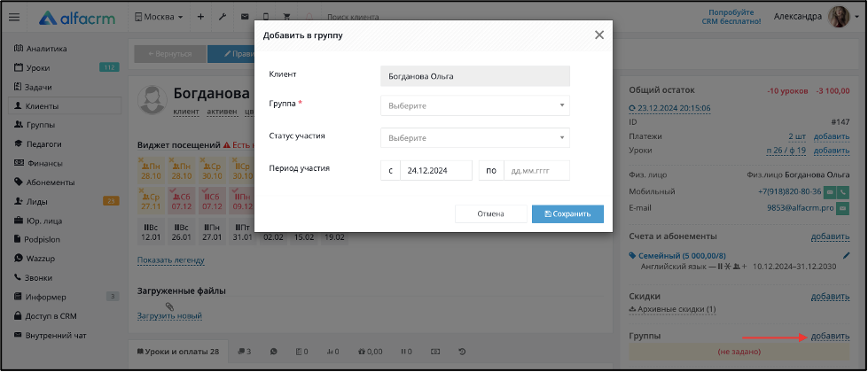This screenshot has height=372, width=868.
Task: Click добавить next to Группы
Action: [831, 336]
